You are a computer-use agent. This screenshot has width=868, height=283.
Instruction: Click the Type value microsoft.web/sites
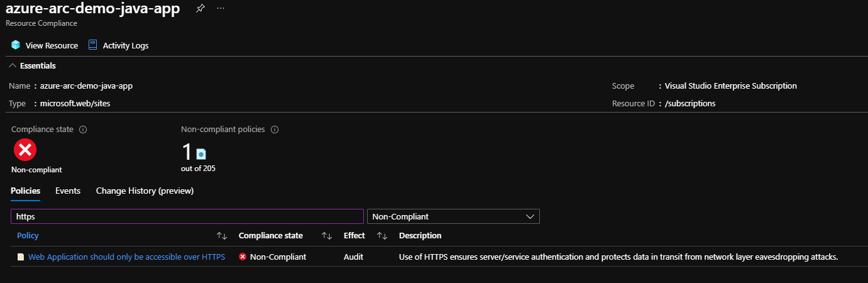click(x=75, y=103)
